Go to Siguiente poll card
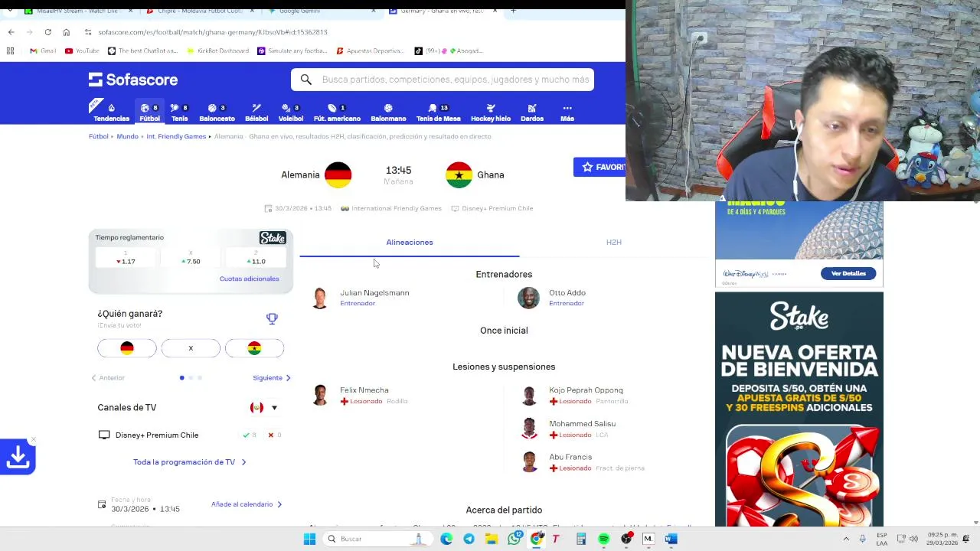Viewport: 980px width, 551px height. coord(272,377)
